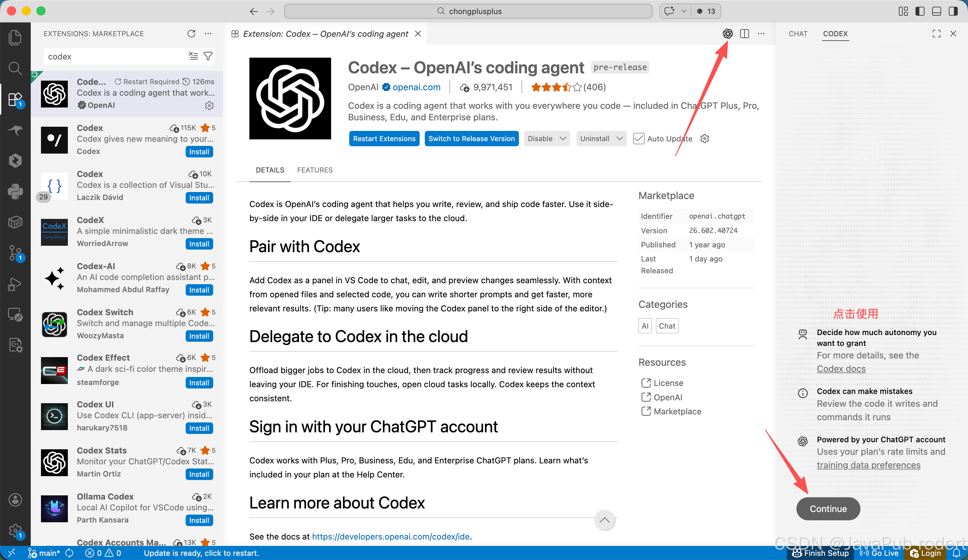Click Switch to Release Version button
This screenshot has height=560, width=968.
point(471,138)
